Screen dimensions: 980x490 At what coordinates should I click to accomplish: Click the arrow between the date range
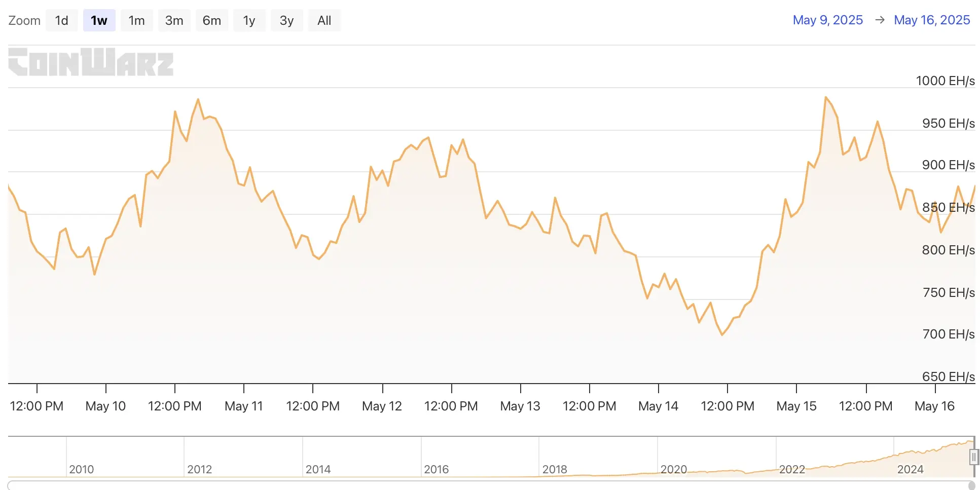click(880, 20)
